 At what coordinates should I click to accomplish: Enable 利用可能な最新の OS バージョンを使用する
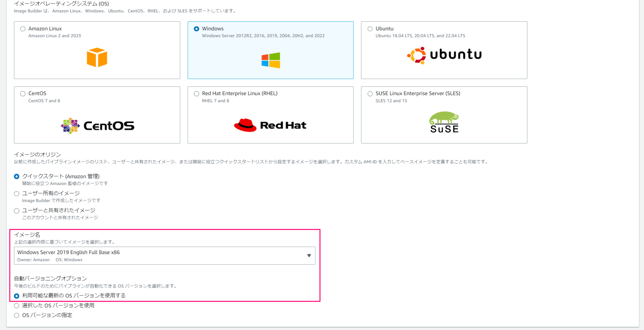pos(16,295)
